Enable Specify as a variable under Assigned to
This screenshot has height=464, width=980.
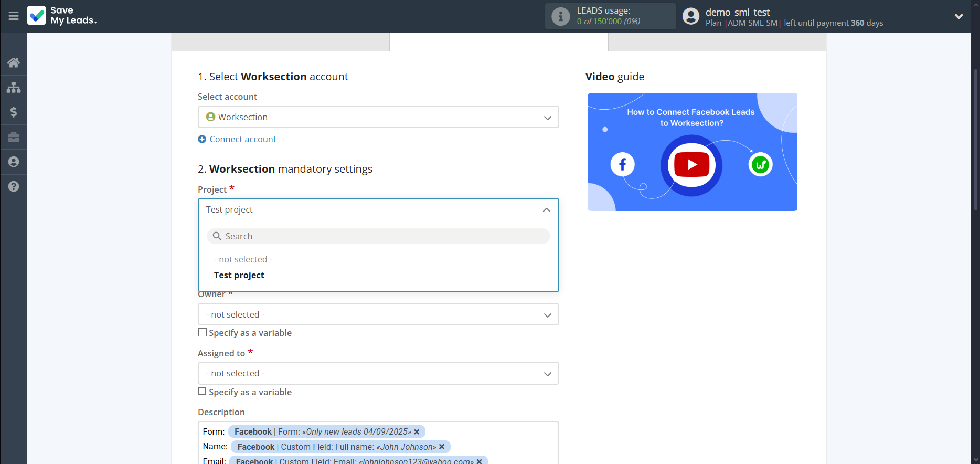[203, 392]
